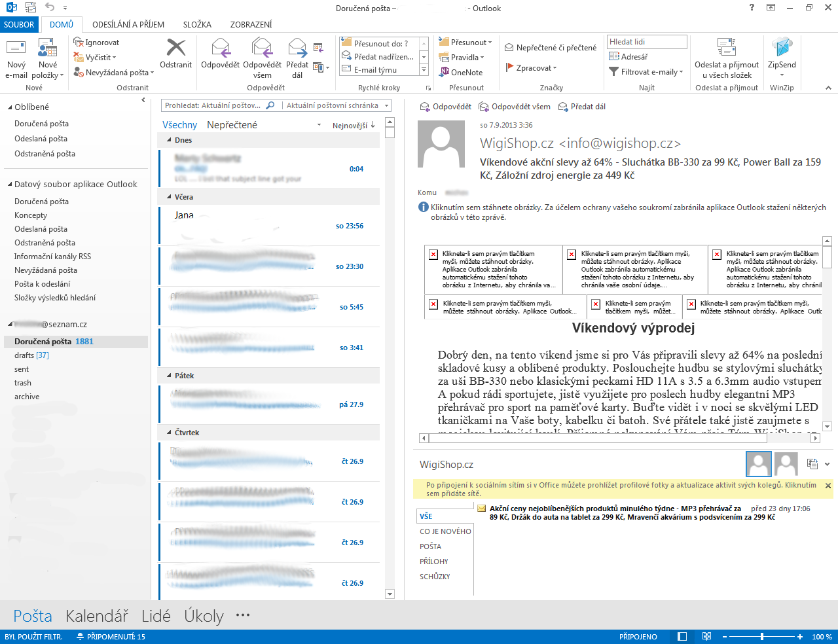
Task: Click the Hledat lidi search field
Action: click(x=647, y=42)
